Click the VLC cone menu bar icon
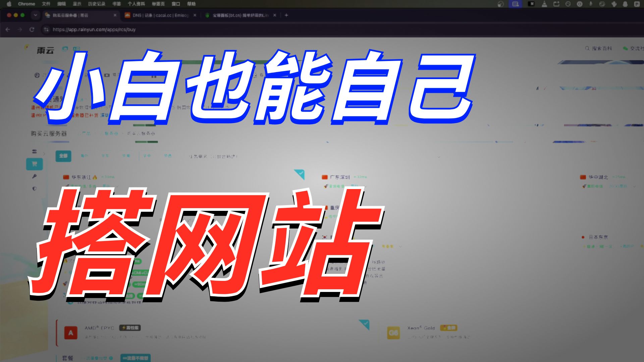Screen dimensions: 644x362 544,4
